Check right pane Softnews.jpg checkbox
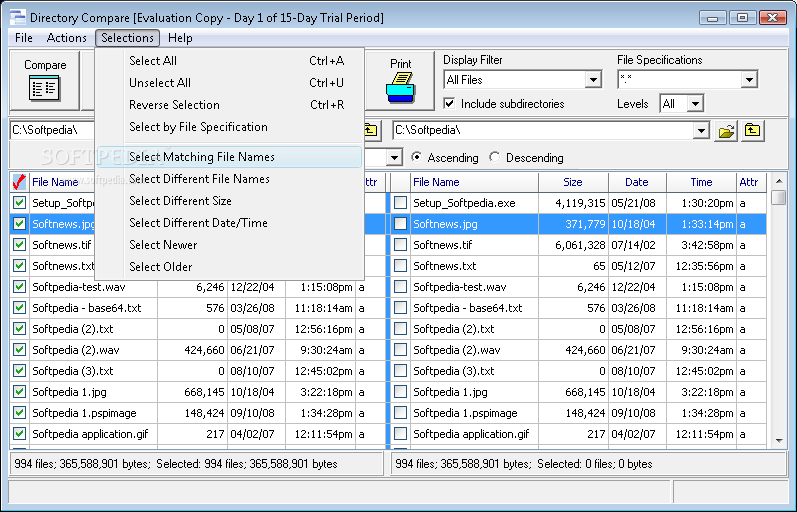Image resolution: width=797 pixels, height=512 pixels. click(x=401, y=224)
